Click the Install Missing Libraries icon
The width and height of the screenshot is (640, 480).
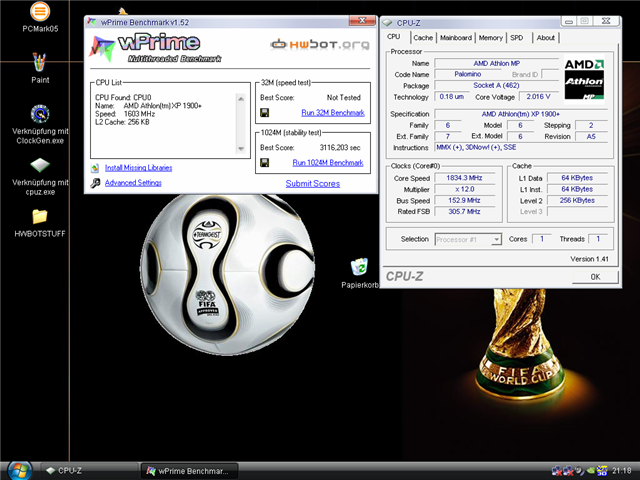pos(95,168)
